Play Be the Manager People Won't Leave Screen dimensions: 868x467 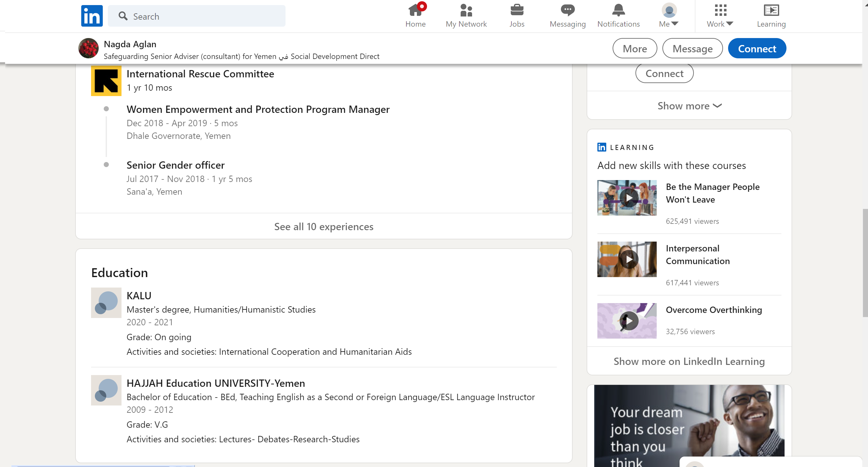[629, 198]
